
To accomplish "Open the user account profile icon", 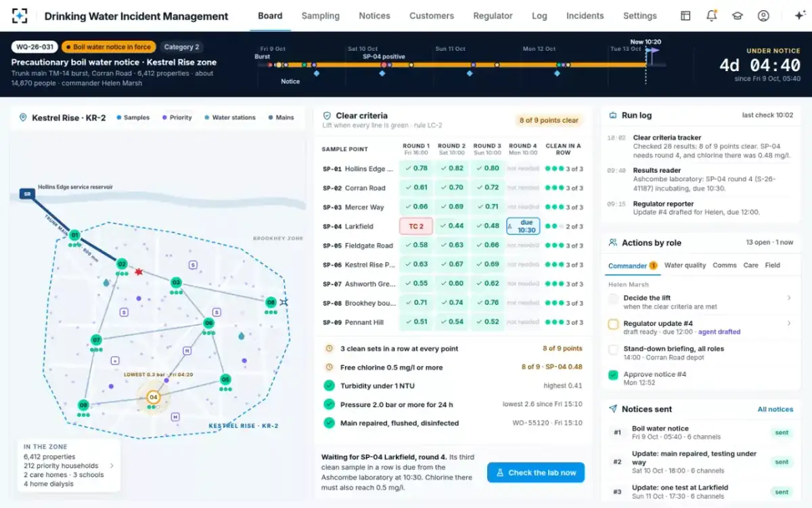I will point(763,16).
